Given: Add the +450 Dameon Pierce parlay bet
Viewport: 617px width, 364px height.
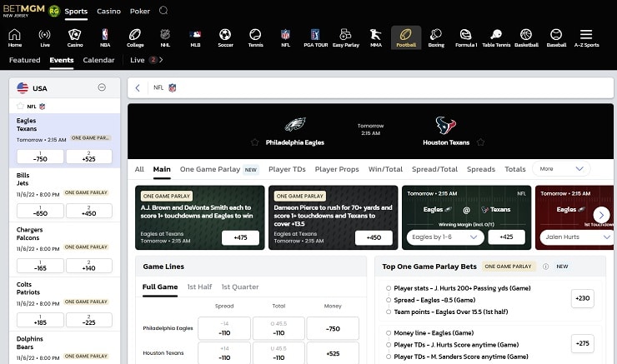Looking at the screenshot, I should click(x=374, y=238).
